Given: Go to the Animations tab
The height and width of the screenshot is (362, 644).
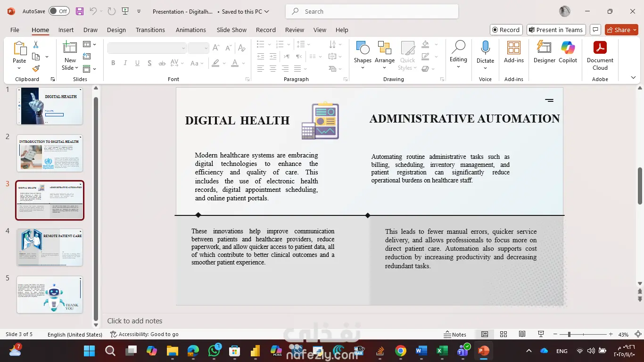Looking at the screenshot, I should click(x=191, y=30).
